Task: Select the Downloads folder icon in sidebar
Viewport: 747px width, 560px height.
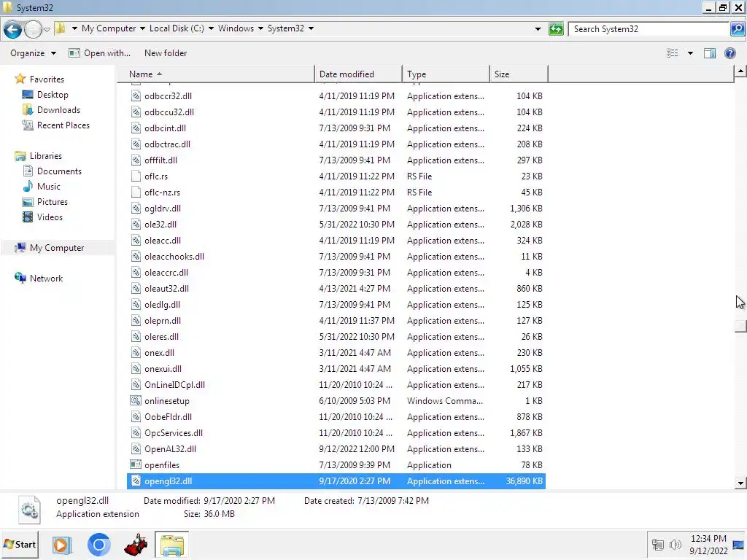Action: [x=28, y=110]
